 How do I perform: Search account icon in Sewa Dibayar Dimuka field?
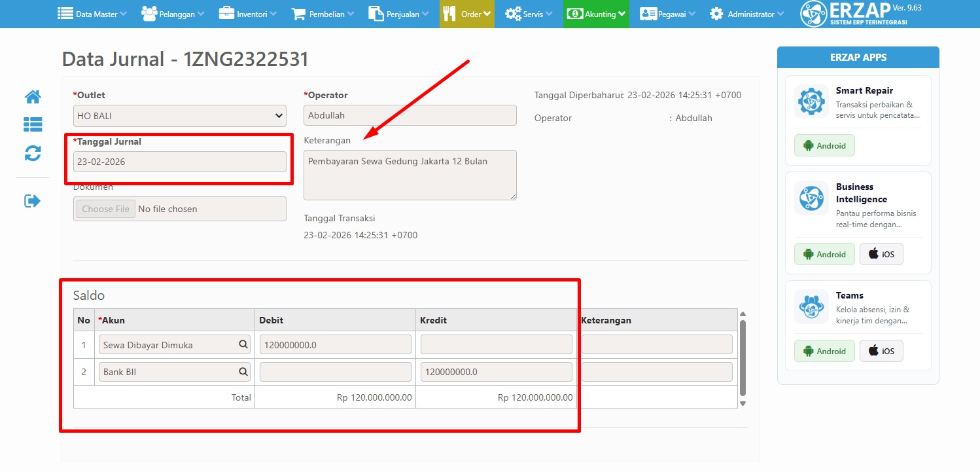(x=243, y=344)
